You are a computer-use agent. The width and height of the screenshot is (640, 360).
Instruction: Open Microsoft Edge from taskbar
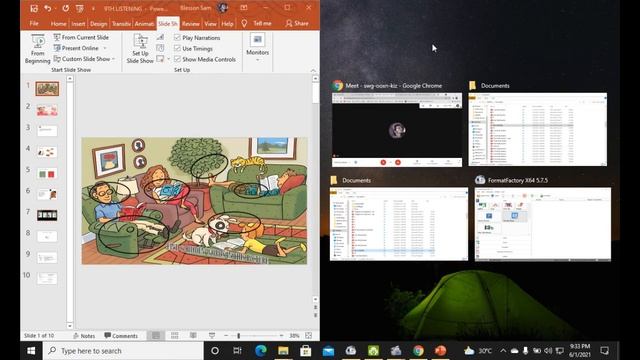point(261,351)
